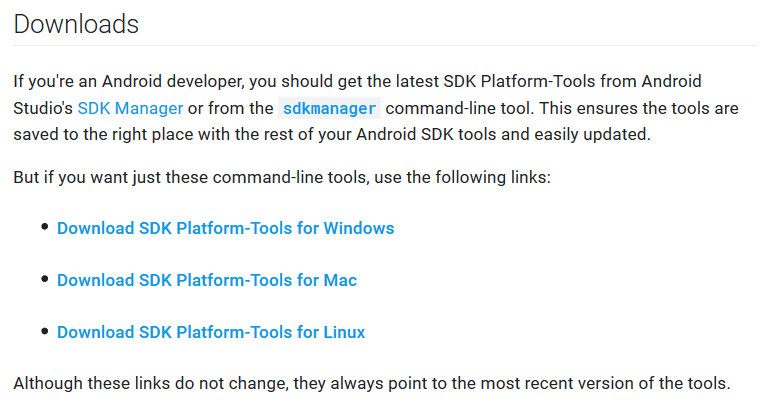Click the bullet beside the Mac download
The image size is (769, 407).
(x=45, y=279)
